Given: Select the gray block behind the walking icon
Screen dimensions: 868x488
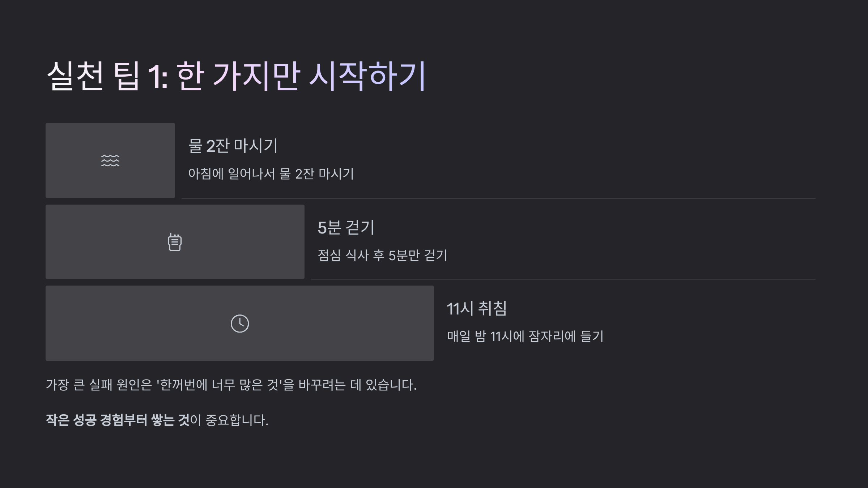Looking at the screenshot, I should tap(175, 242).
